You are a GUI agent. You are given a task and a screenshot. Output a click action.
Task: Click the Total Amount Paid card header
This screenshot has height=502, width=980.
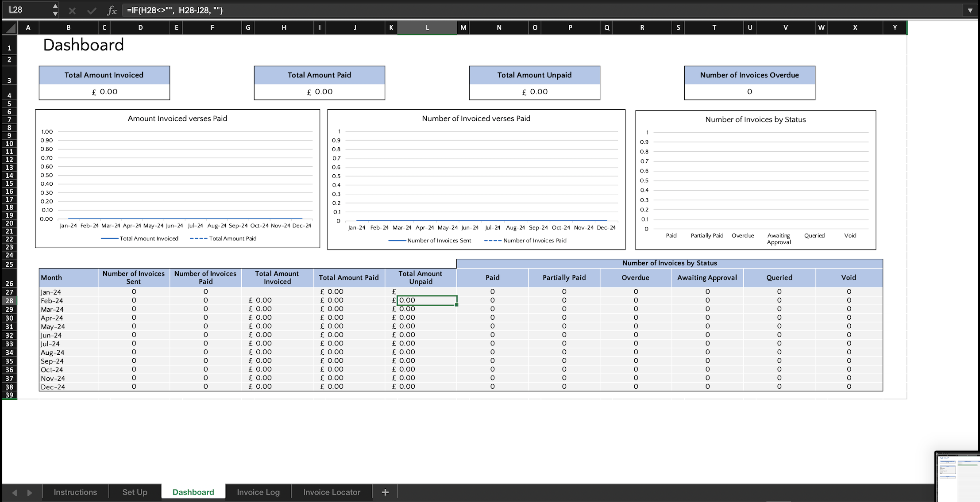(x=319, y=75)
